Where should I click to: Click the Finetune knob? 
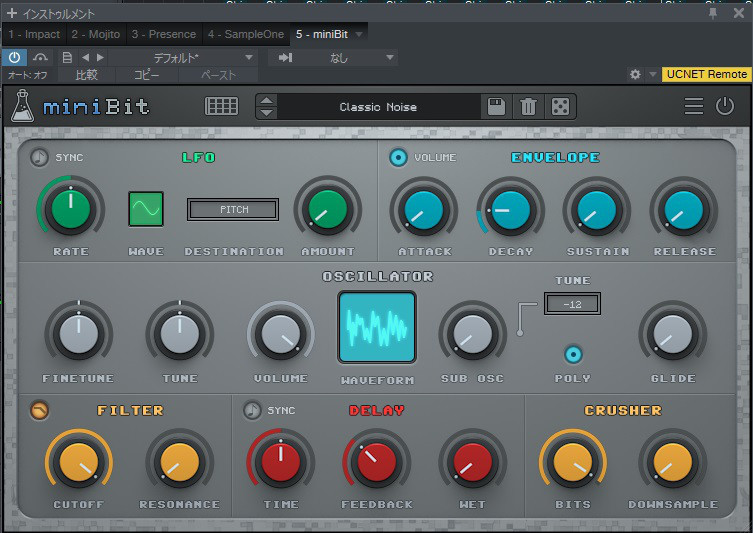click(x=79, y=334)
